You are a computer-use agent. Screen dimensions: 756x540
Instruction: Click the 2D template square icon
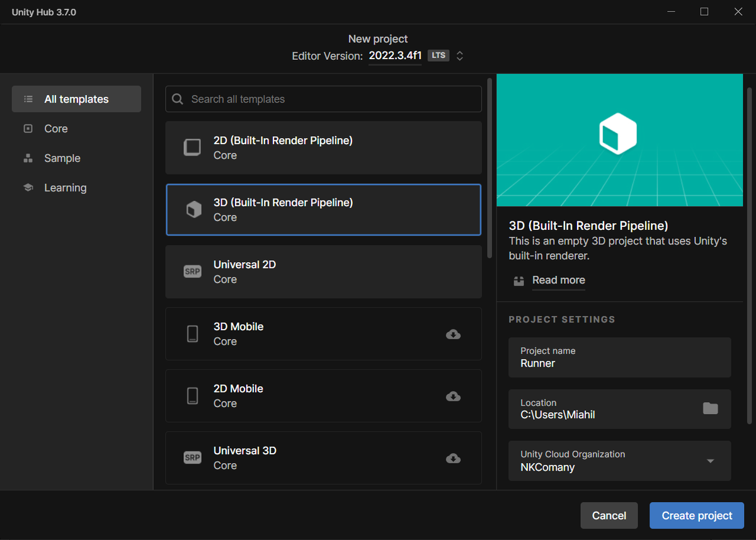192,147
